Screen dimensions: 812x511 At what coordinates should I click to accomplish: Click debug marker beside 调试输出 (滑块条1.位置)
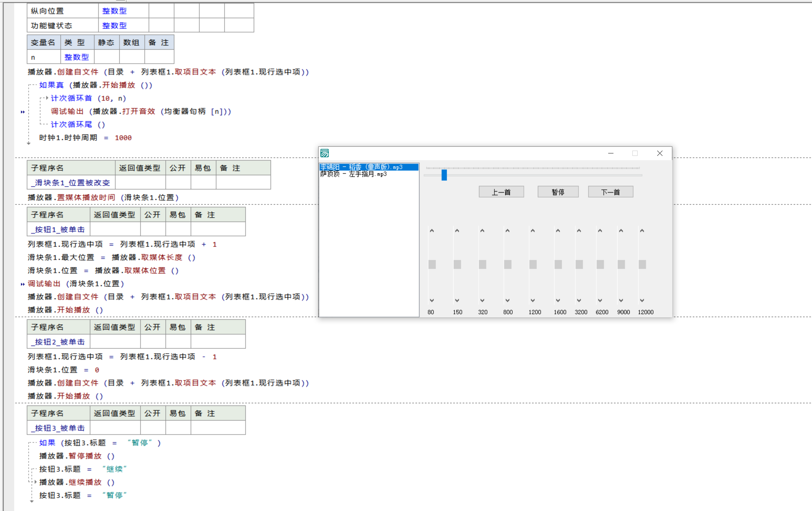point(23,284)
